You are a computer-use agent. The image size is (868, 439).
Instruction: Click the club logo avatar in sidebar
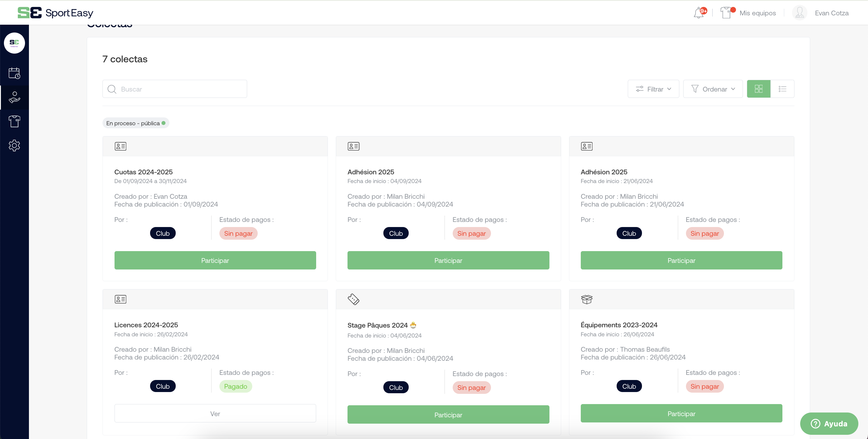(x=14, y=43)
